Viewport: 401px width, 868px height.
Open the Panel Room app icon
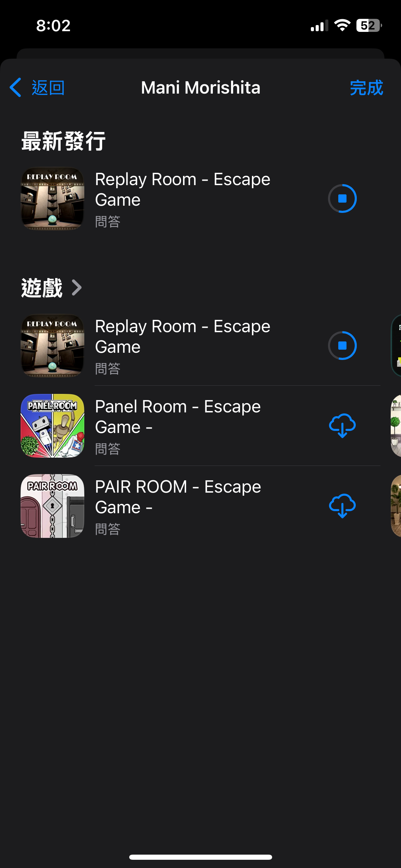coord(52,425)
